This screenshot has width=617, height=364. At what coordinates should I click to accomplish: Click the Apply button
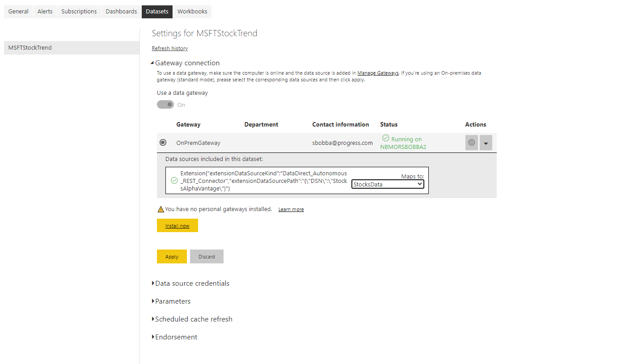[172, 257]
